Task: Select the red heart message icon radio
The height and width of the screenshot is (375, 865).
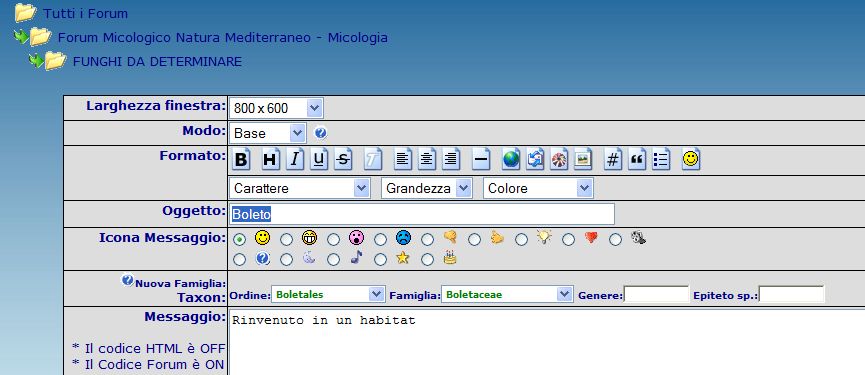Action: pos(568,239)
